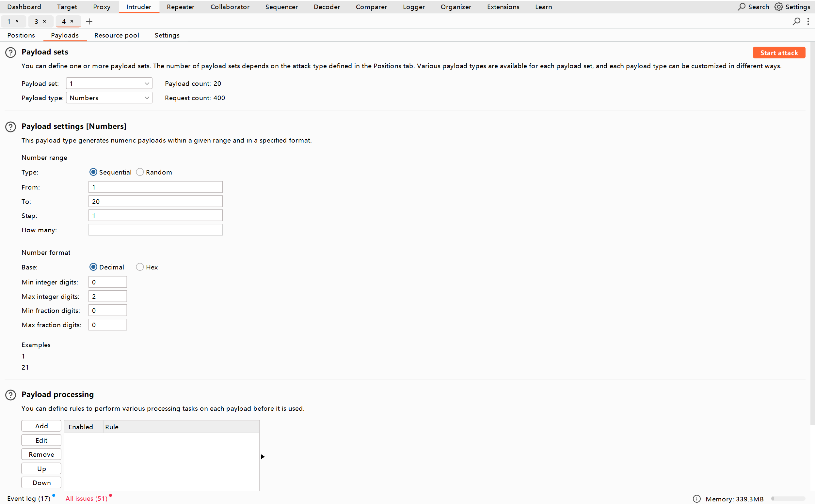
Task: Open the Event log
Action: tap(29, 498)
